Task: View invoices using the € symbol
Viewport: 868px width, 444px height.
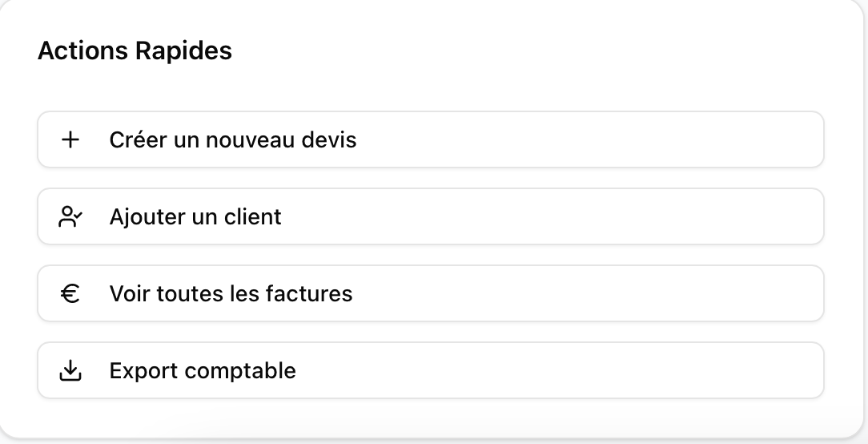Action: tap(70, 294)
